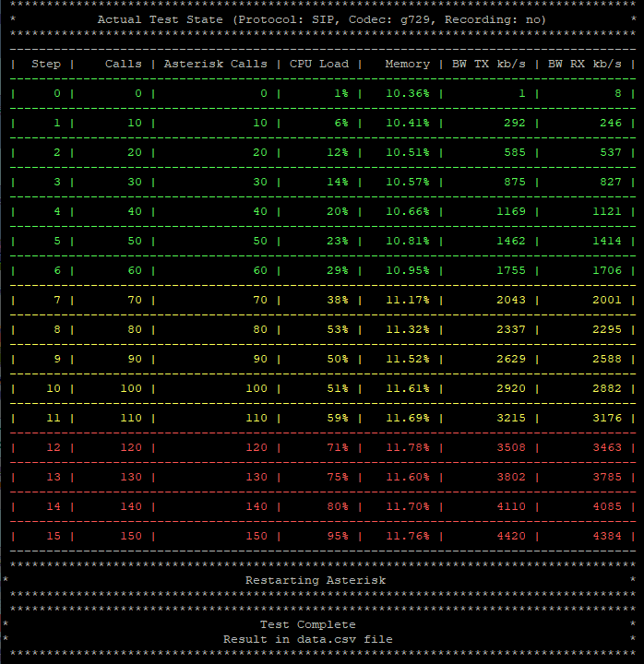Viewport: 644px width, 664px height.
Task: Select BW TX value 1755
Action: (511, 270)
